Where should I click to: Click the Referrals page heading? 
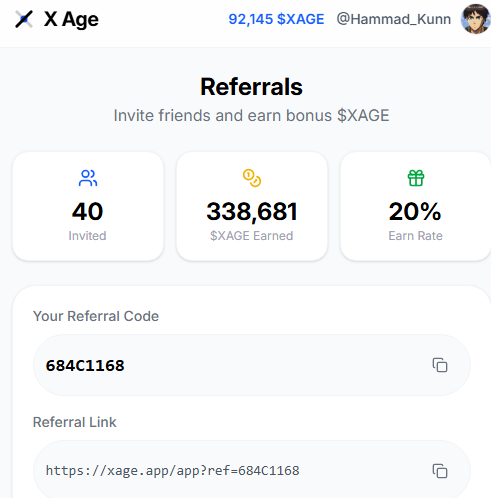[x=251, y=87]
